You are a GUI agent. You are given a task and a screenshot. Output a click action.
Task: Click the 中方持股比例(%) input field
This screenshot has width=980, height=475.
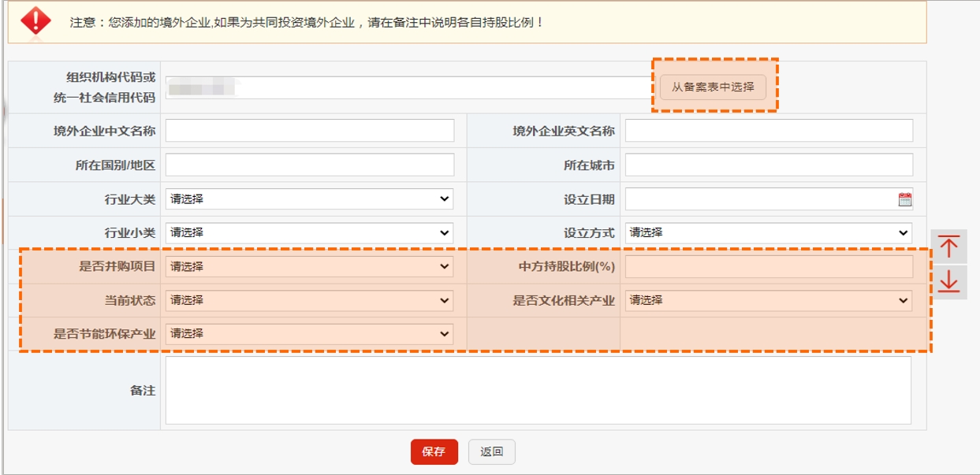coord(769,268)
